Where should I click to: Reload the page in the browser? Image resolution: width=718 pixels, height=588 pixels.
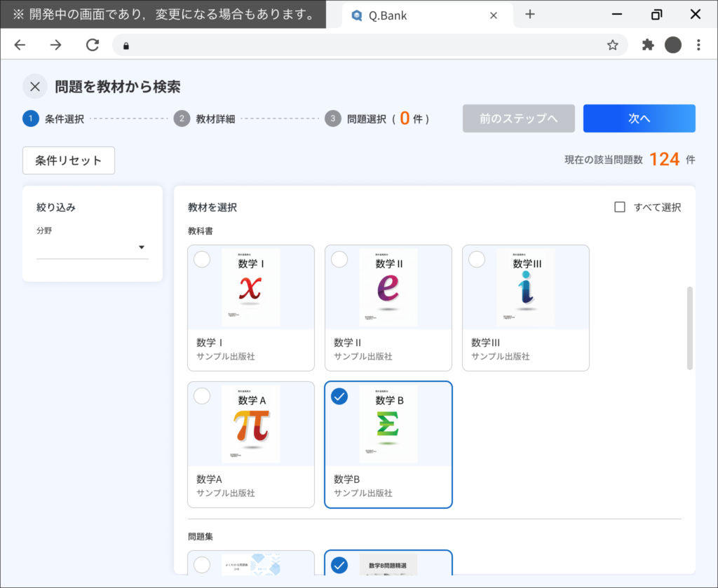(x=92, y=44)
